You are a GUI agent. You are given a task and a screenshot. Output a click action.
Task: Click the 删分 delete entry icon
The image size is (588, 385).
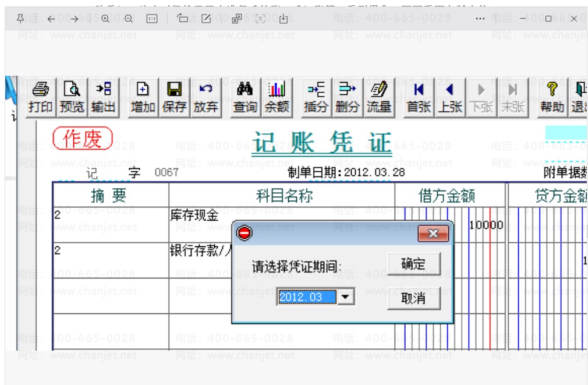point(347,98)
